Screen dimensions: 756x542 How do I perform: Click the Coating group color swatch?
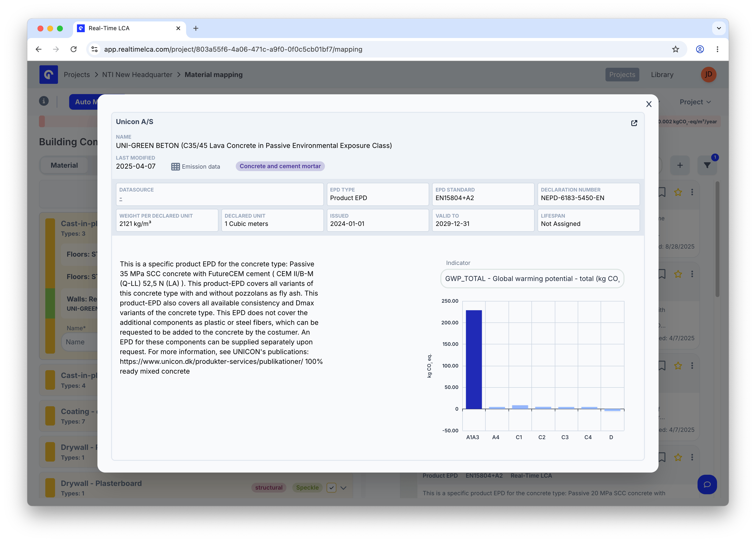tap(50, 416)
